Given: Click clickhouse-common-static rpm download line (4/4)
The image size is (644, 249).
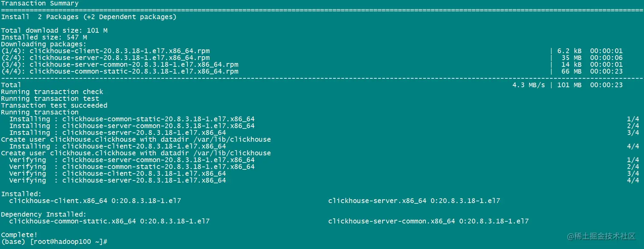Looking at the screenshot, I should (119, 72).
